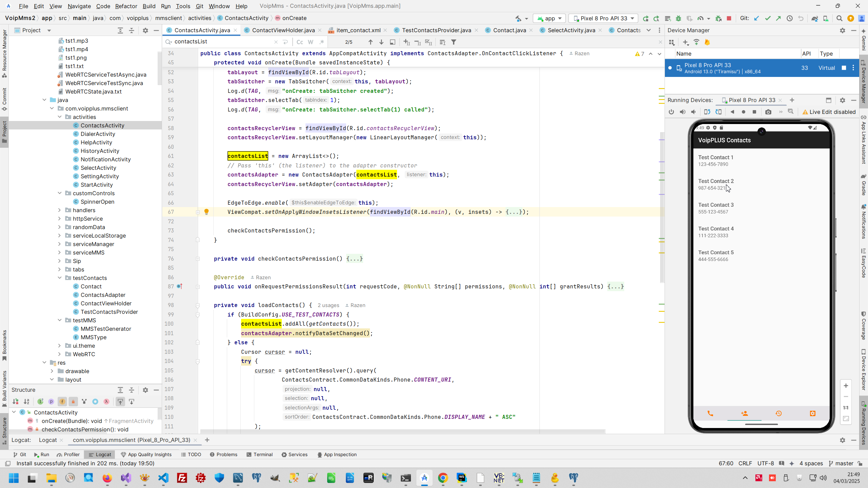Screen dimensions: 868x488
Task: Open the Refactor menu
Action: (126, 6)
